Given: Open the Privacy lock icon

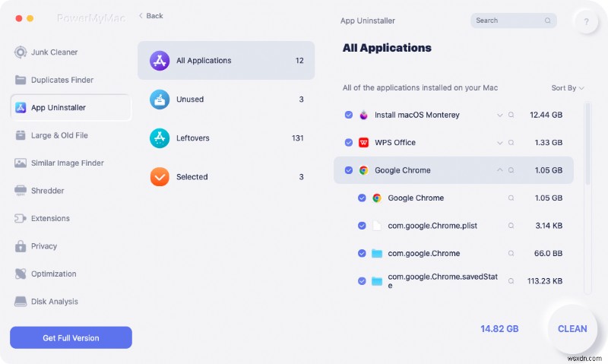Looking at the screenshot, I should pos(21,245).
